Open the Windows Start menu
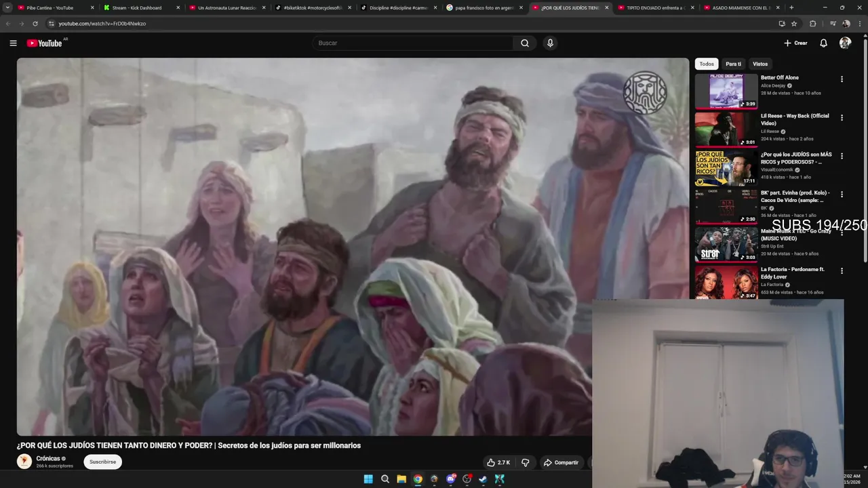The height and width of the screenshot is (488, 868). tap(368, 479)
